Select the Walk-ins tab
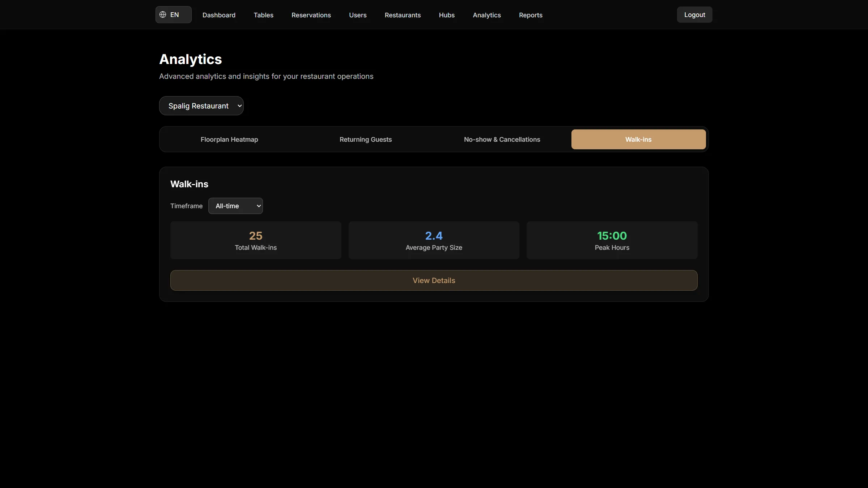The width and height of the screenshot is (868, 488). [638, 140]
